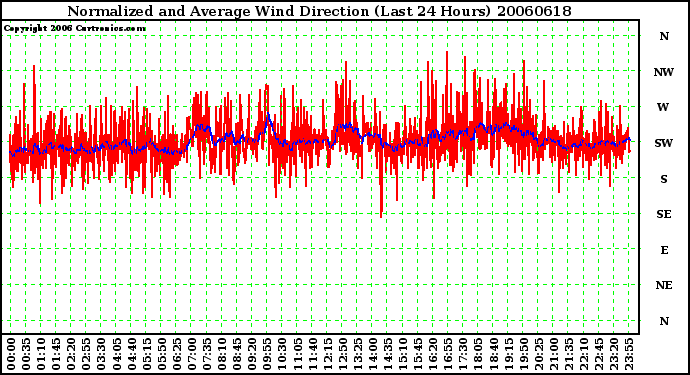The width and height of the screenshot is (690, 375).
Task: Click the 'N' label next to NE
Action: pyautogui.click(x=664, y=321)
